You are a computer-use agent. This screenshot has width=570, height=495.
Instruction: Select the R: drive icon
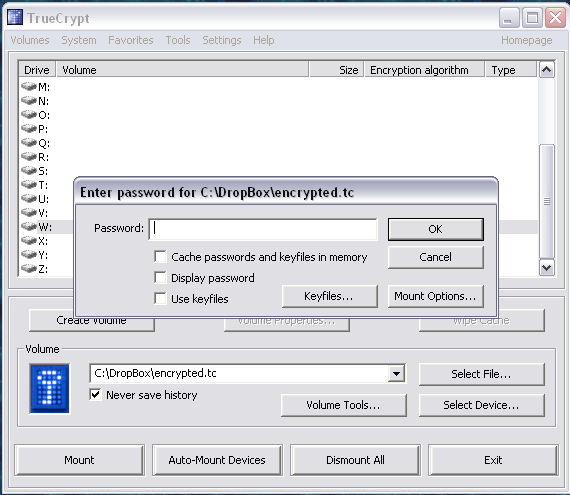(x=29, y=156)
